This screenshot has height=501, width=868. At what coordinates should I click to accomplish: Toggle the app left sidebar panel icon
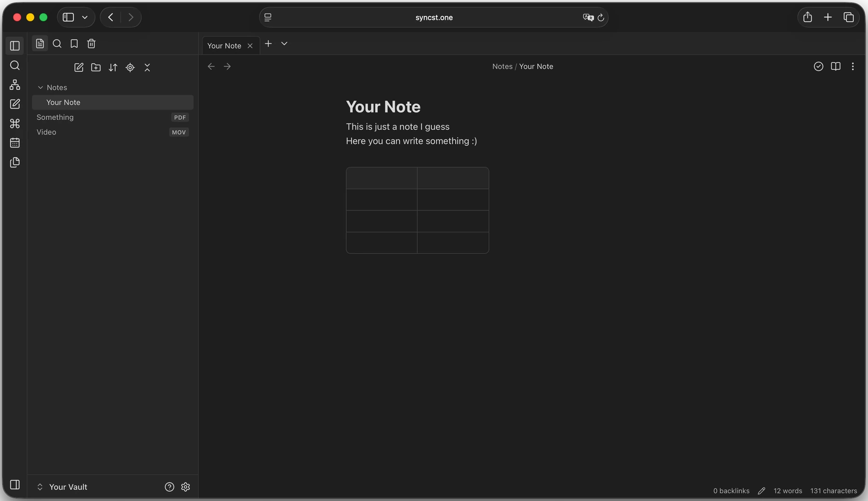(x=15, y=46)
